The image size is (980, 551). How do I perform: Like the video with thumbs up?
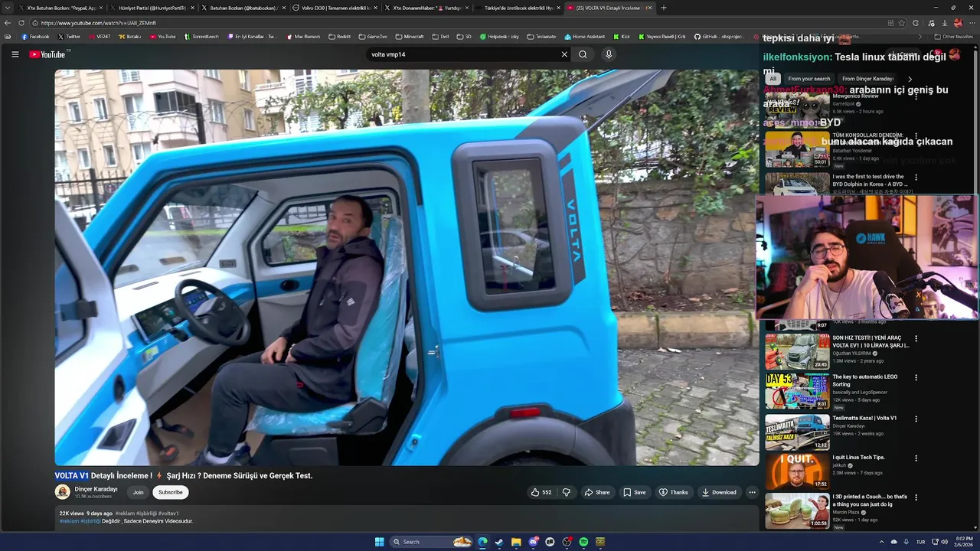tap(541, 492)
